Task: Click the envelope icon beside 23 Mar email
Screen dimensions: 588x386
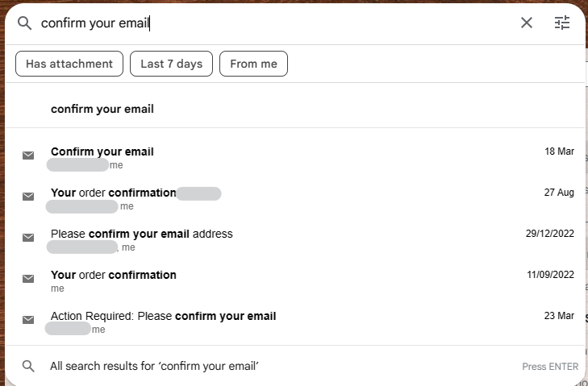Action: 28,320
